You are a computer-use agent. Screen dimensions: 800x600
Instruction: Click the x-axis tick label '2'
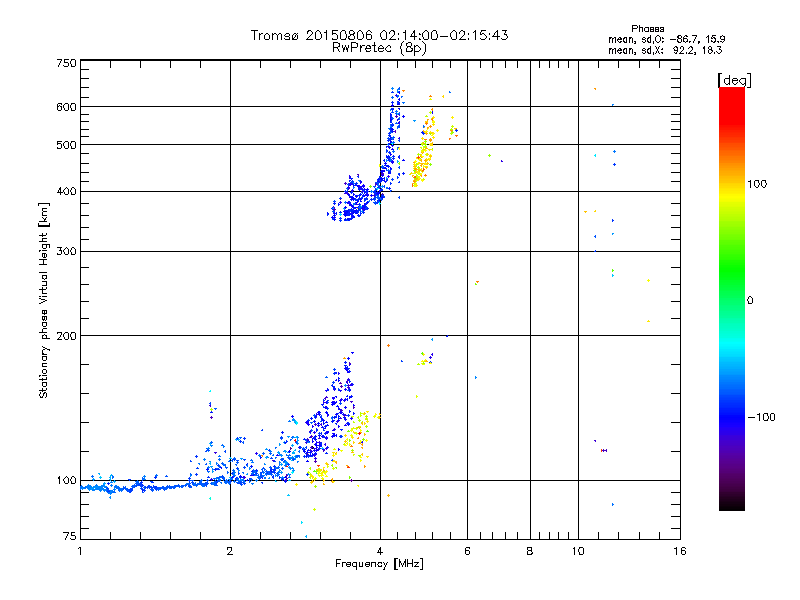[230, 551]
